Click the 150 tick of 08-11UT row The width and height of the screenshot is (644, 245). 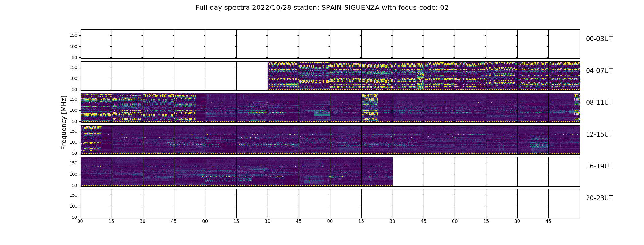[x=74, y=99]
